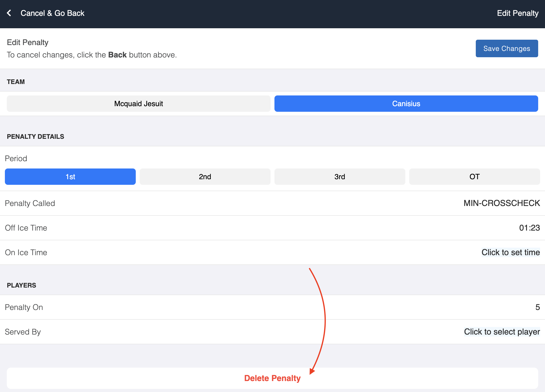Click the Penalty Called row label
545x392 pixels.
(x=30, y=203)
